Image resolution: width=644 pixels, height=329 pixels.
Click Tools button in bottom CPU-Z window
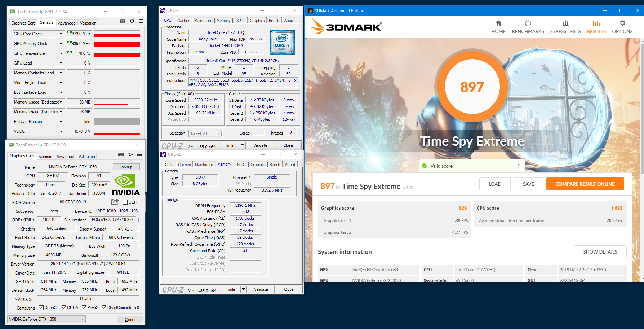pos(230,289)
